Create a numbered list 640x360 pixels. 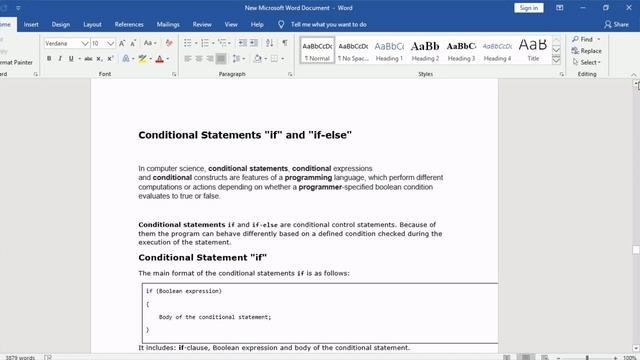coord(205,43)
